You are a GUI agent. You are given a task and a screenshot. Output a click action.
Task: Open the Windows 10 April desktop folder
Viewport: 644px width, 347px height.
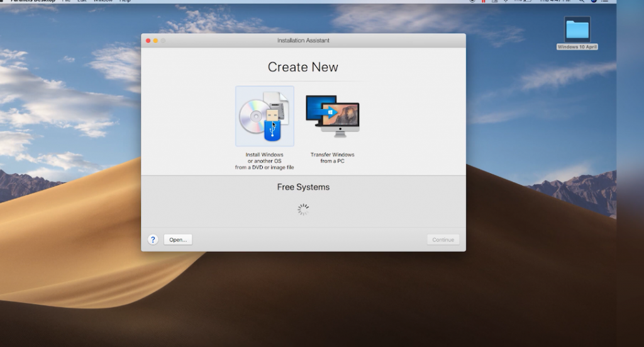(x=577, y=29)
